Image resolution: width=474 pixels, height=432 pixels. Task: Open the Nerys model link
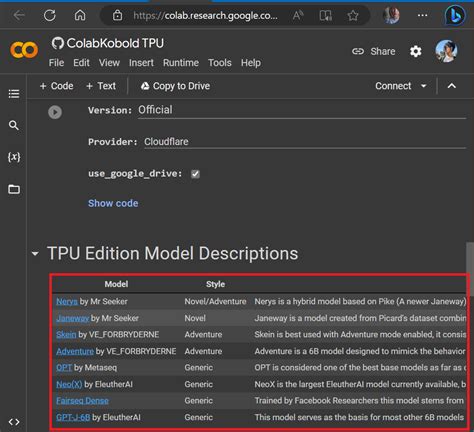click(x=67, y=301)
